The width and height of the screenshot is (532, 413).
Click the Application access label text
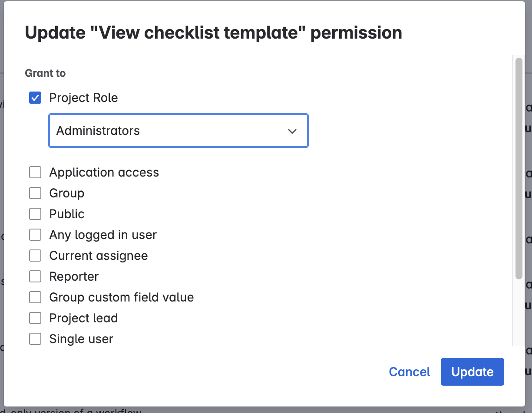pos(104,173)
